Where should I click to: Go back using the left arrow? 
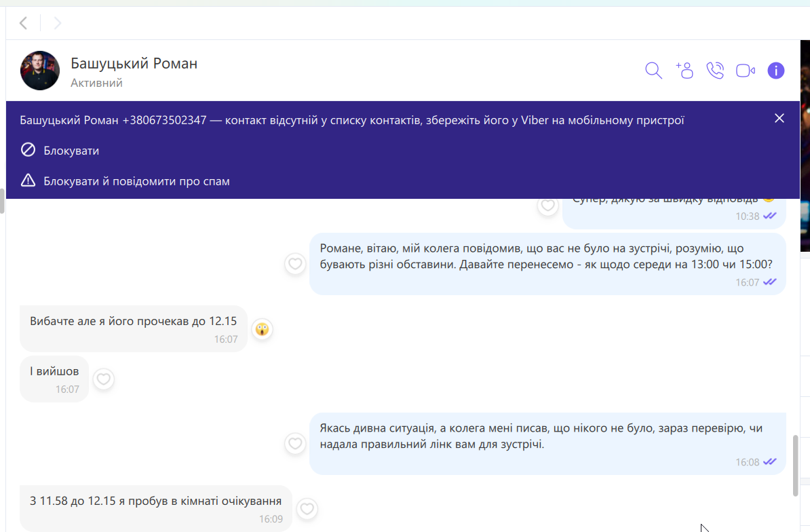(24, 24)
